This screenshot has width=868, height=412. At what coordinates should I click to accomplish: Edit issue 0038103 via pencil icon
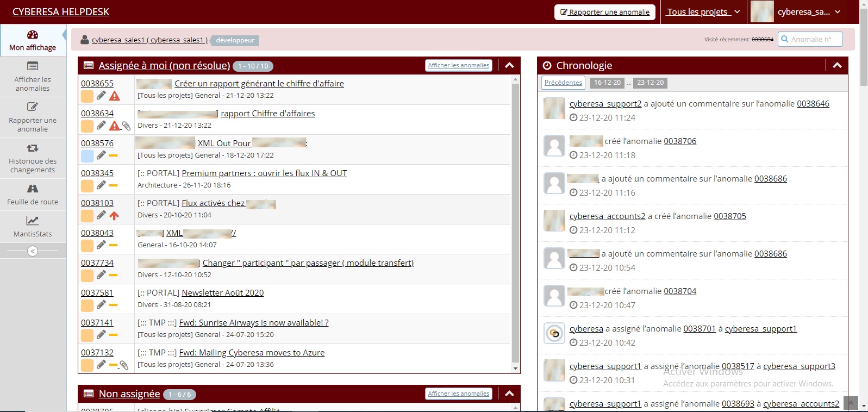(101, 215)
